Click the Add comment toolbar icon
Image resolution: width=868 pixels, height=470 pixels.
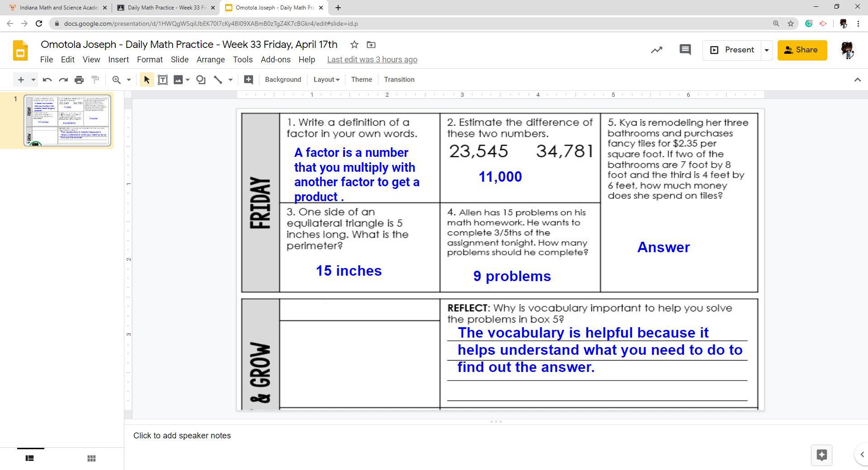click(x=248, y=80)
